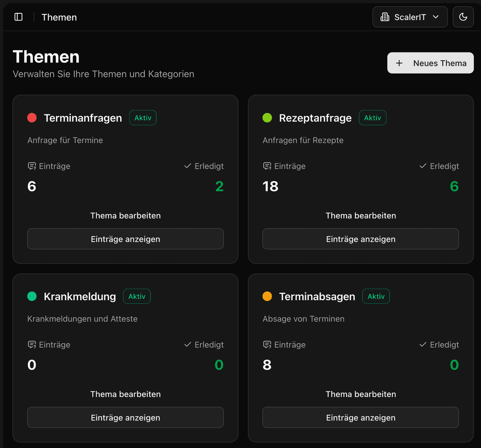481x448 pixels.
Task: Show entries for Rezeptanfrage via Einträge anzeigen
Action: pyautogui.click(x=360, y=239)
